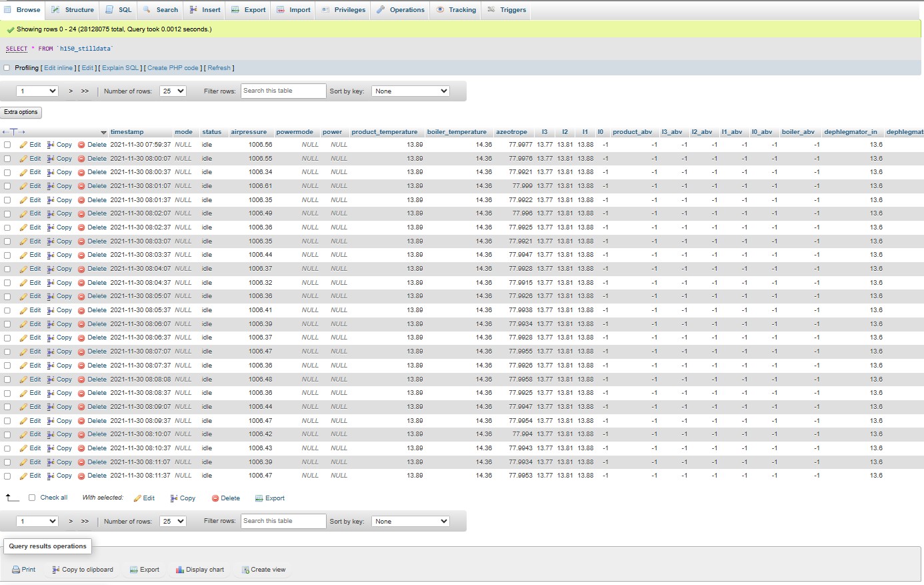Open bottom page number dropdown
This screenshot has height=585, width=924.
coord(38,522)
